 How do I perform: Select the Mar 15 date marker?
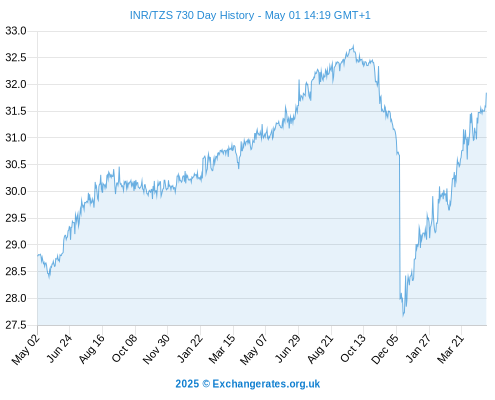222,349
